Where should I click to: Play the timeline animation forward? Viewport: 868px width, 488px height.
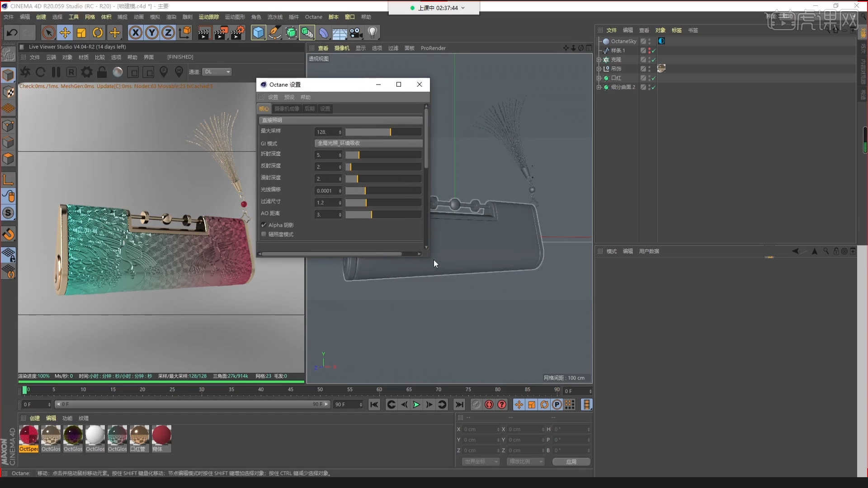pos(416,404)
